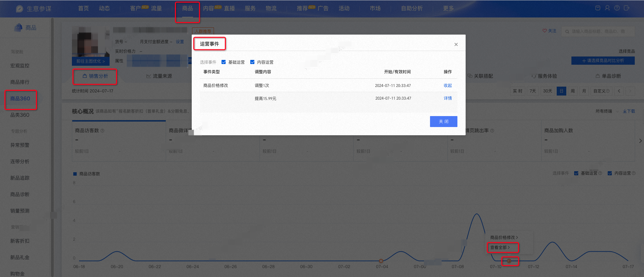Close the 运营事件 dialog with the X

[456, 45]
